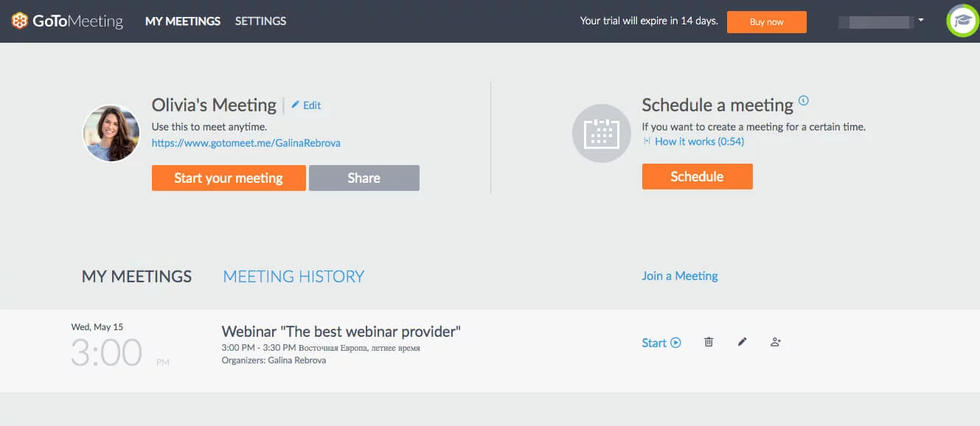Open SETTINGS in the top navigation
The height and width of the screenshot is (426, 980).
(x=260, y=21)
